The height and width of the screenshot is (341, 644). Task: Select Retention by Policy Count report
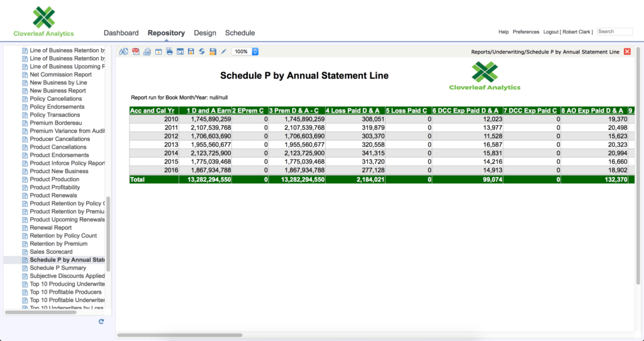point(64,235)
